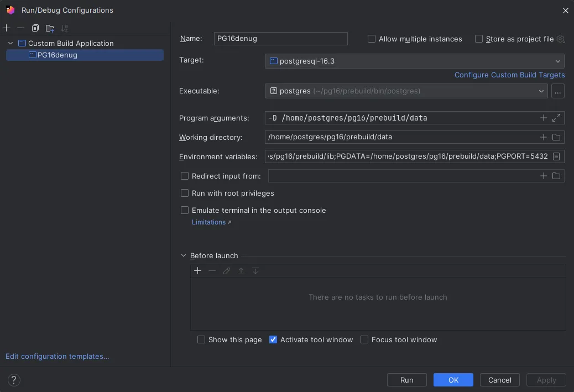The image size is (574, 392).
Task: Select the PG16denug configuration
Action: click(57, 55)
